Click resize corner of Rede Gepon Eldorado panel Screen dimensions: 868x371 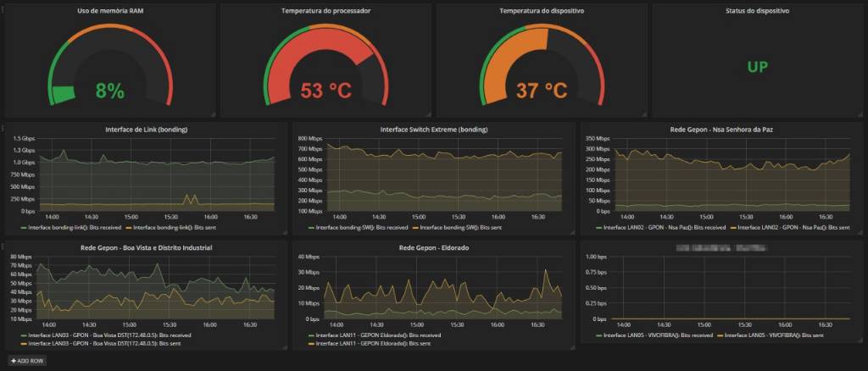pos(572,347)
